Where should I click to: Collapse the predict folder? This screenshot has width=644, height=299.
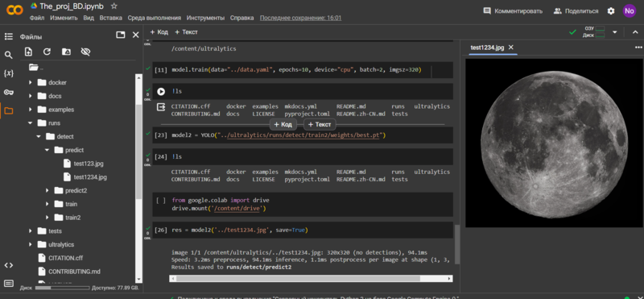(47, 150)
